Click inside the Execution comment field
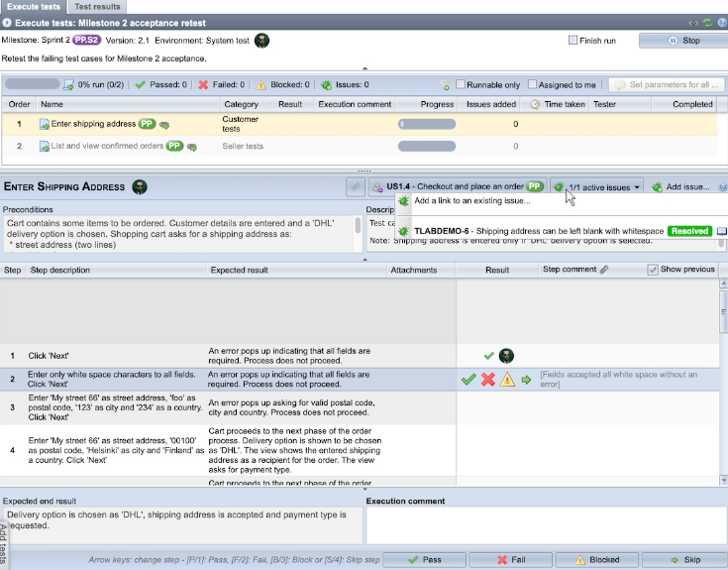The width and height of the screenshot is (728, 570). (x=547, y=525)
